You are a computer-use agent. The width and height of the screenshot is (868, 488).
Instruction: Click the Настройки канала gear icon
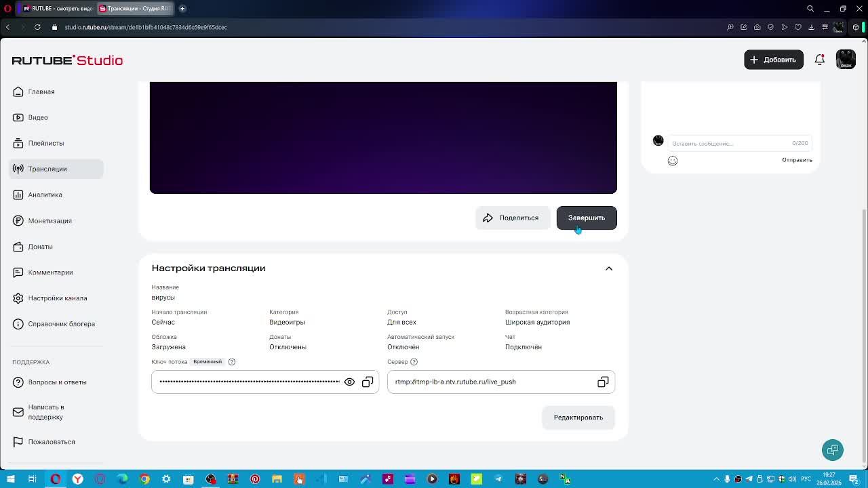point(18,298)
